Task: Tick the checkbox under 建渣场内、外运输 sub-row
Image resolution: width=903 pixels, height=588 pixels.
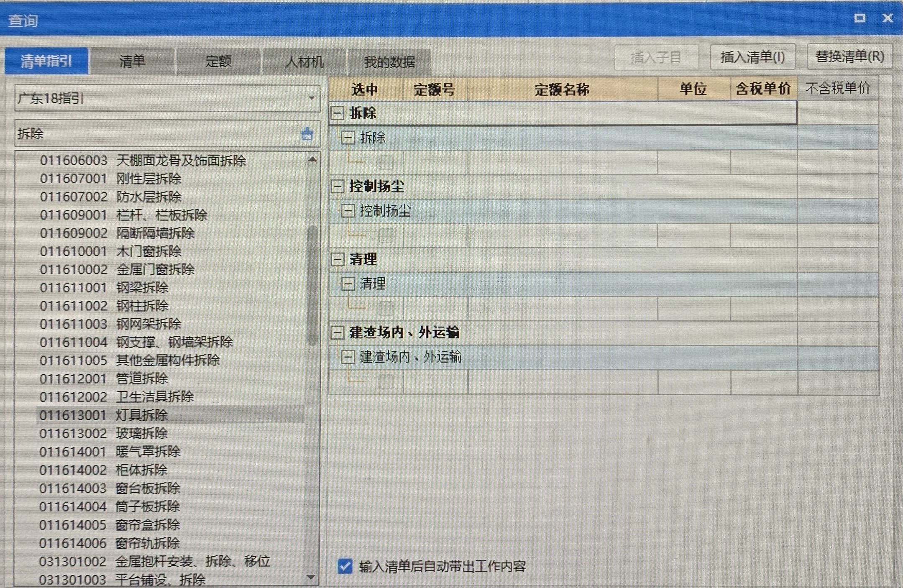Action: pos(385,381)
